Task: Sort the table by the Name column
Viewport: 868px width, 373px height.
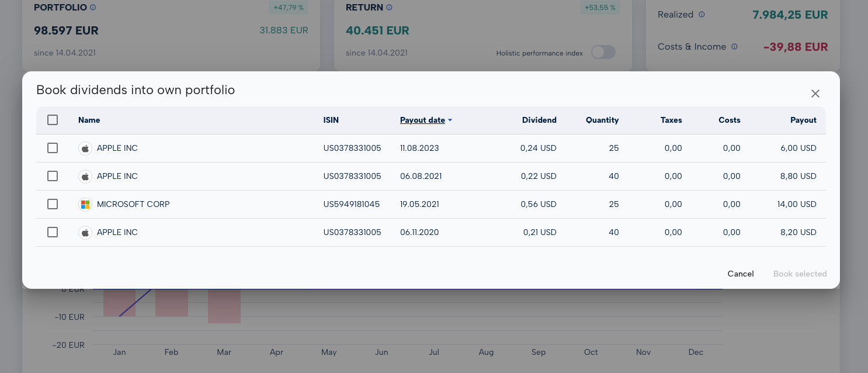Action: pos(89,120)
